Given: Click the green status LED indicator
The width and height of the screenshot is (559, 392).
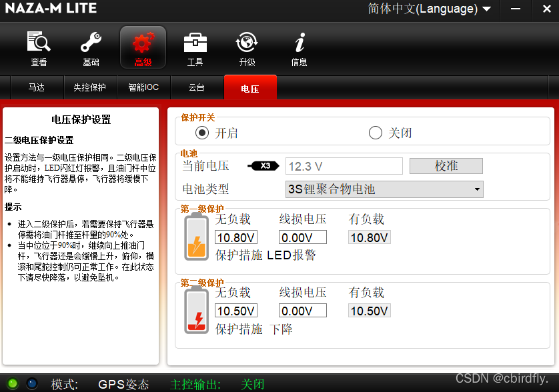Looking at the screenshot, I should [x=13, y=383].
